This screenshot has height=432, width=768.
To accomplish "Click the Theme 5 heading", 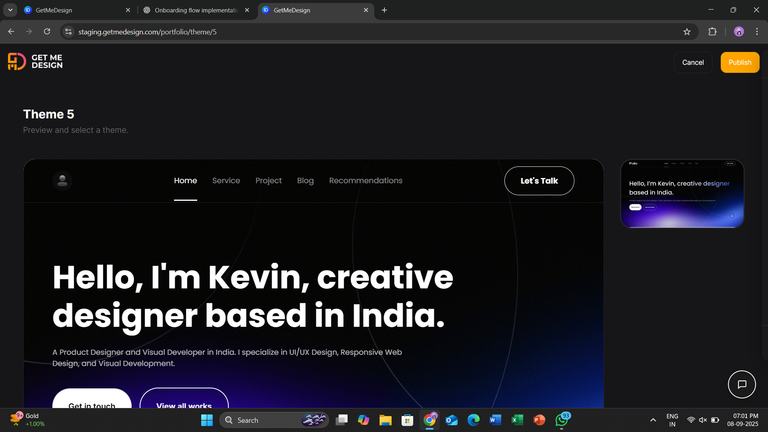I will 48,114.
